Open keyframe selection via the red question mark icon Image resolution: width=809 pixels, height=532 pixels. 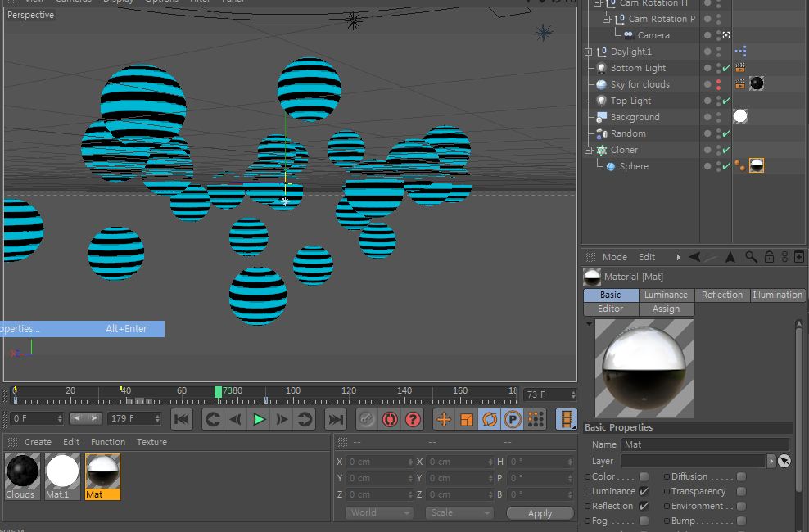(x=413, y=419)
